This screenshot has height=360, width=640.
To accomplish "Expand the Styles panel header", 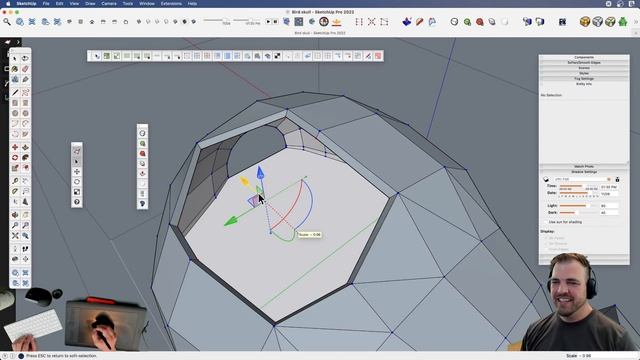I will click(x=584, y=73).
